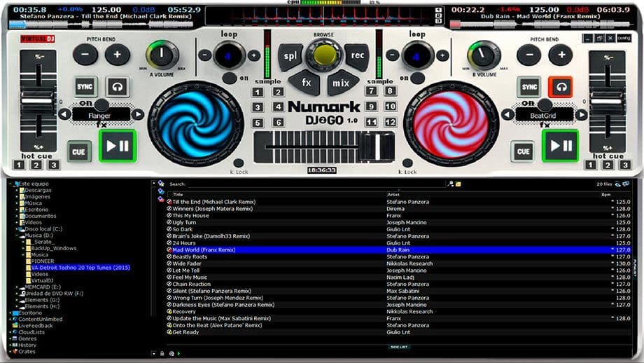Image resolution: width=644 pixels, height=363 pixels.
Task: Trigger sample pad 2
Action: click(x=278, y=92)
